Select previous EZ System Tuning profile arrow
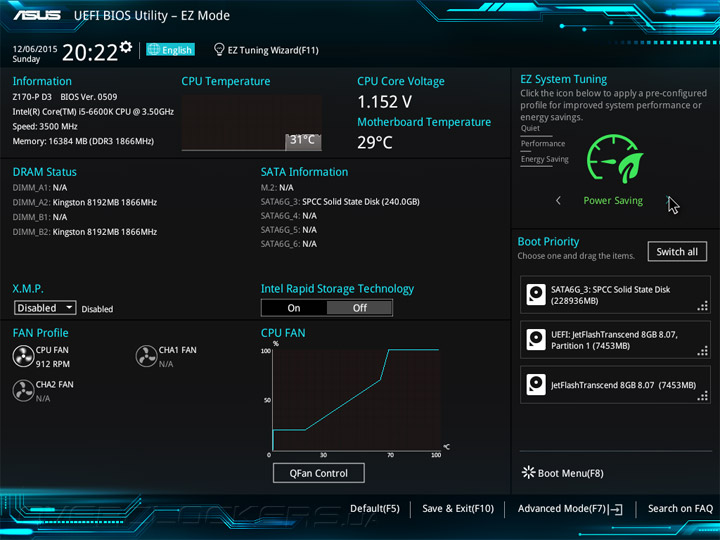 (558, 201)
